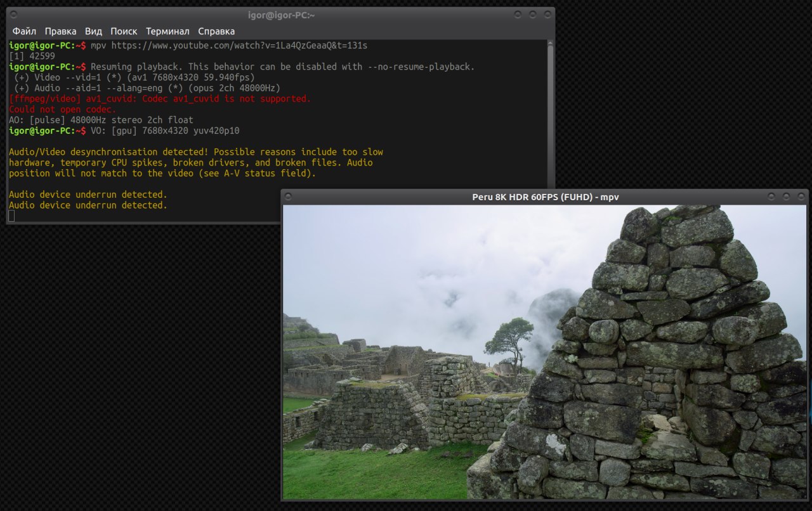Image resolution: width=812 pixels, height=511 pixels.
Task: Click the 'Resuming playback' message line
Action: (x=283, y=67)
